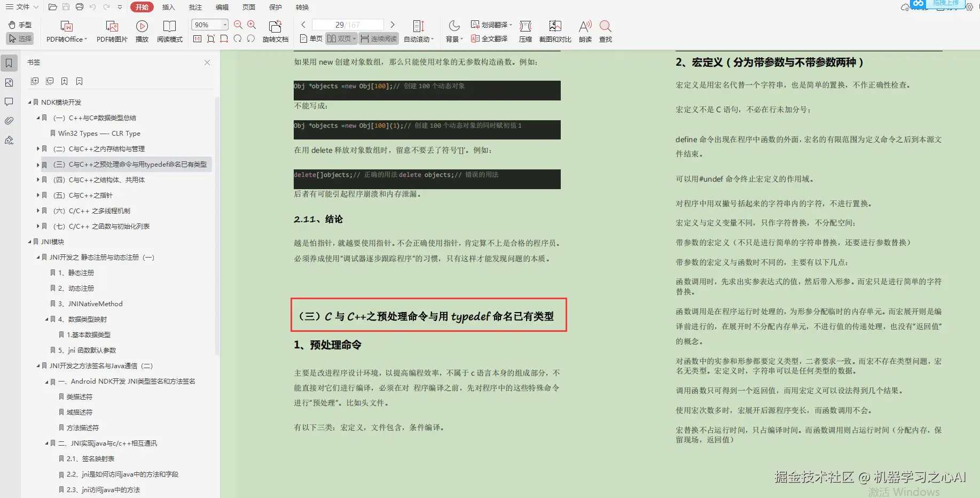
Task: Click the page number field 29/167
Action: coord(348,25)
